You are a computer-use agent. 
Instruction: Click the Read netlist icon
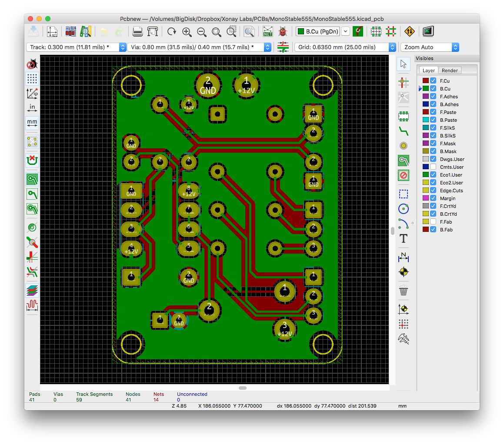pos(268,31)
